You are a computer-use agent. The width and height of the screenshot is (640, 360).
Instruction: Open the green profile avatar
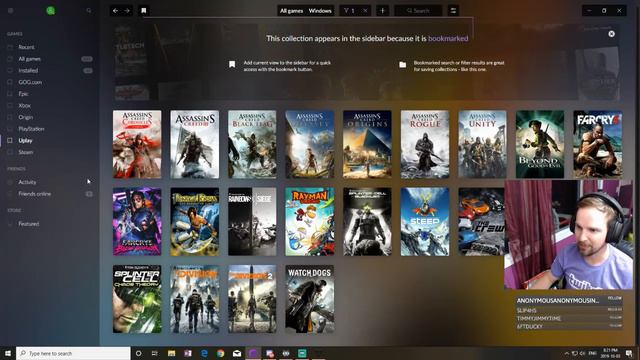51,11
